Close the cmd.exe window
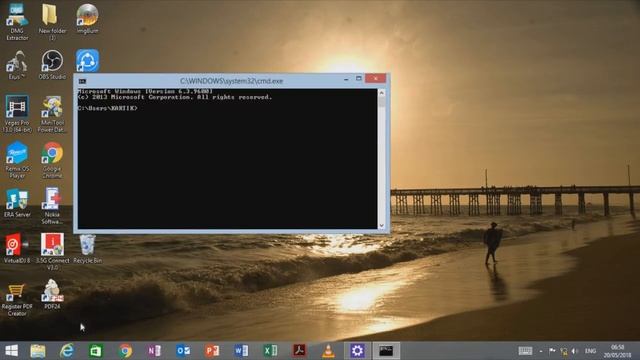Image resolution: width=640 pixels, height=360 pixels. (376, 78)
